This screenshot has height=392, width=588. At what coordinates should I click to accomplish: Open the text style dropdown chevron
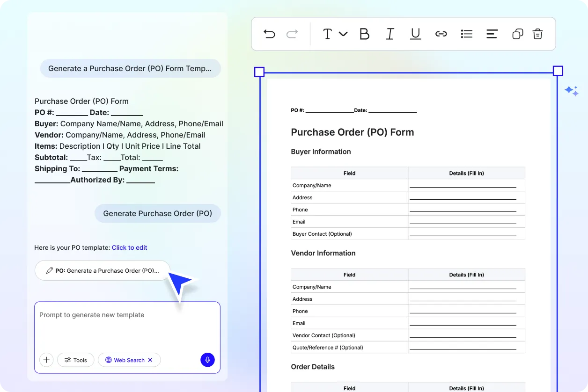coord(343,34)
